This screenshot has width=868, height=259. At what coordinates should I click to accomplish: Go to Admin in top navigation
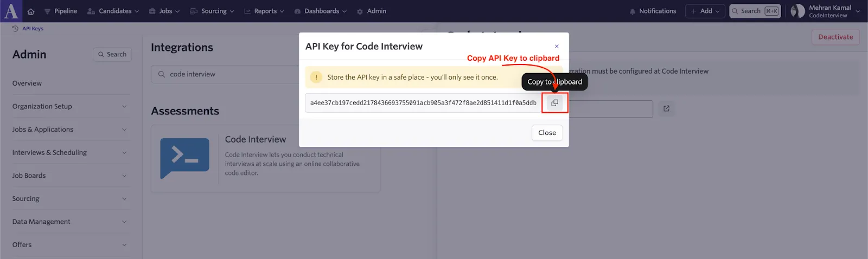click(372, 11)
